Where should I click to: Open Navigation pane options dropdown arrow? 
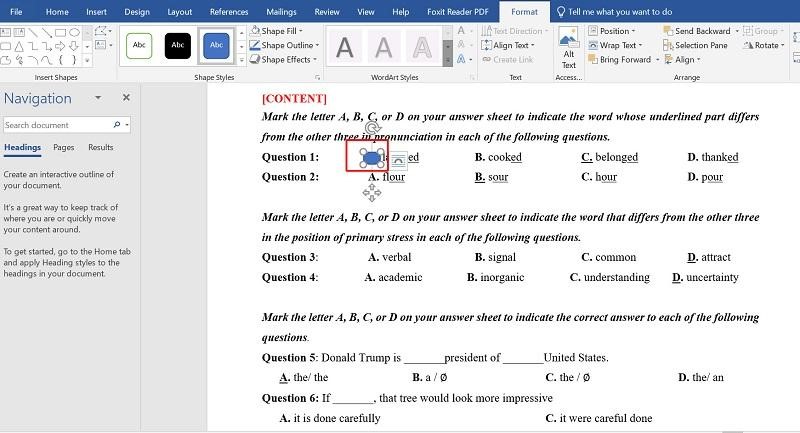click(x=98, y=97)
